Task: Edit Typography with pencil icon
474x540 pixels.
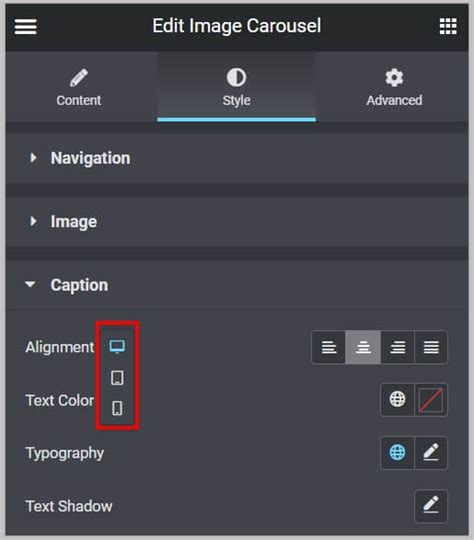Action: click(x=431, y=453)
